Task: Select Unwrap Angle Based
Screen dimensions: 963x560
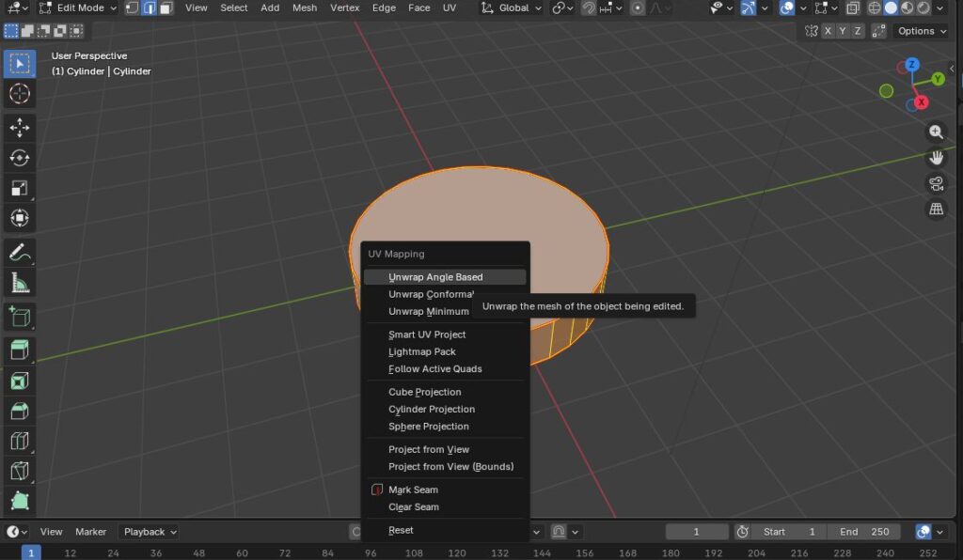Action: click(x=435, y=277)
